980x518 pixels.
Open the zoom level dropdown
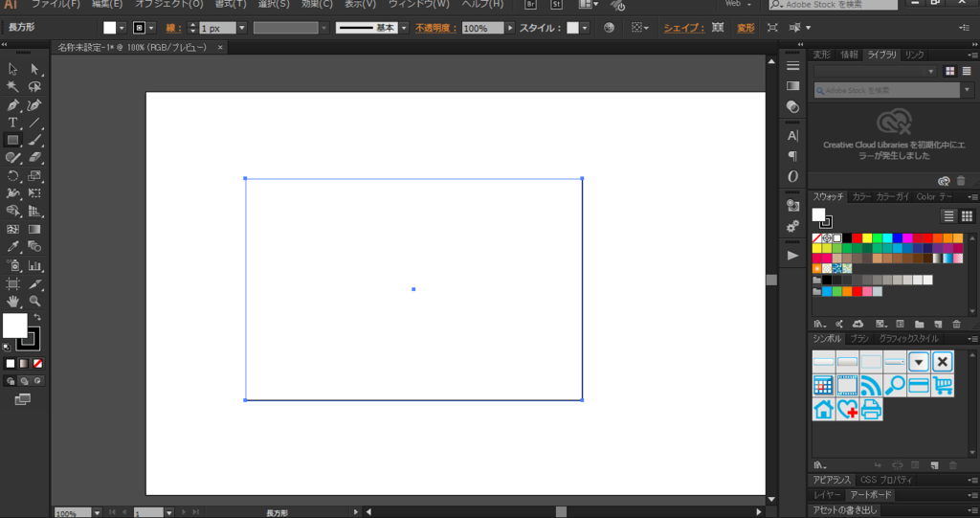97,512
